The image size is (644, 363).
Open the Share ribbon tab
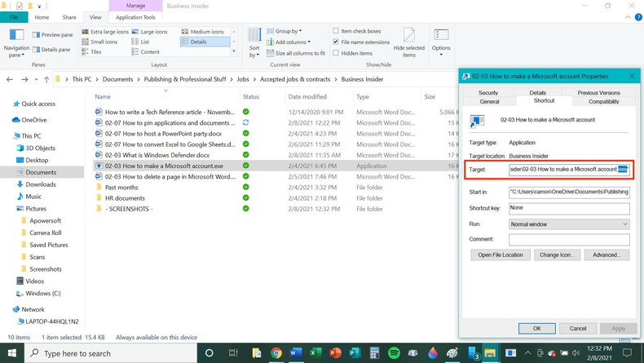coord(69,17)
